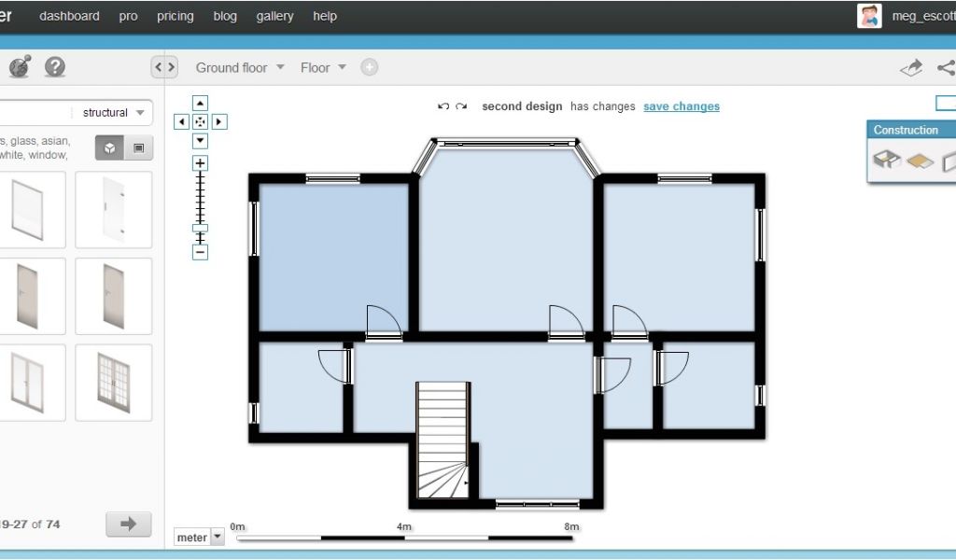Click the globe icon beside the help icon

(x=20, y=67)
